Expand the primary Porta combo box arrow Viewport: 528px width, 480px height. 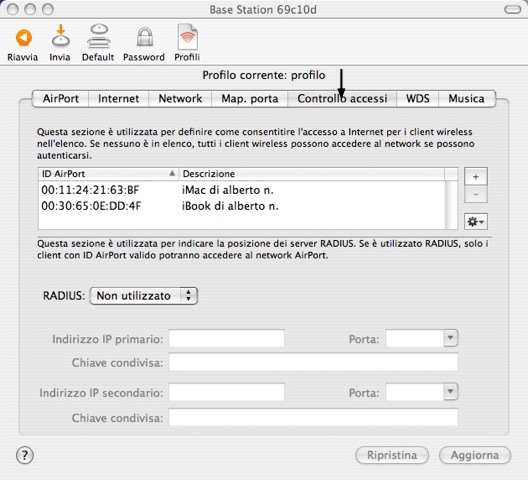[x=451, y=338]
